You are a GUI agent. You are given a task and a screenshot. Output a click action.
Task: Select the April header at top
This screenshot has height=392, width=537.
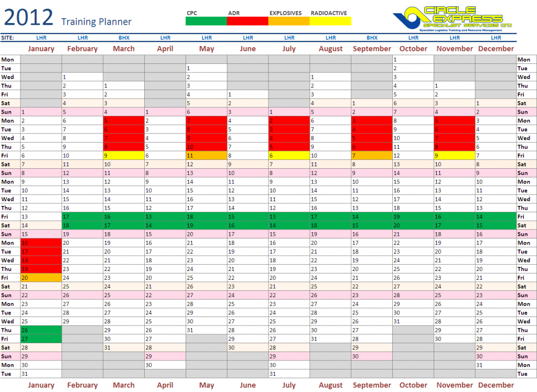click(x=165, y=49)
